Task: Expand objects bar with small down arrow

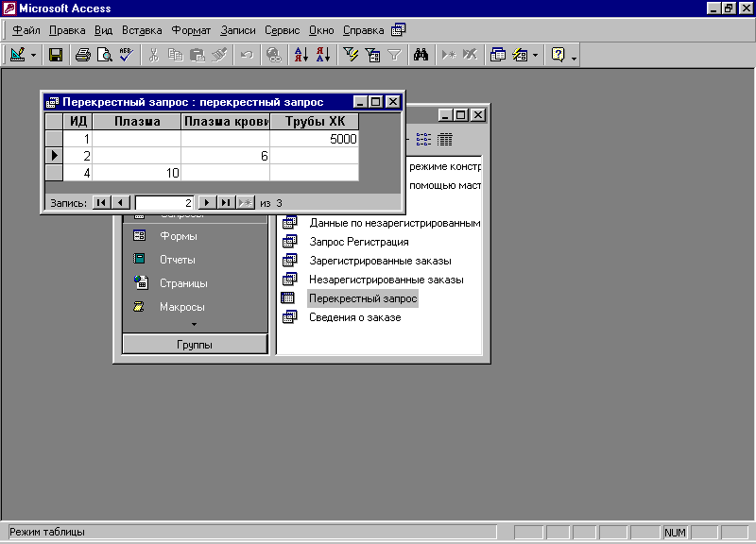Action: (x=195, y=324)
